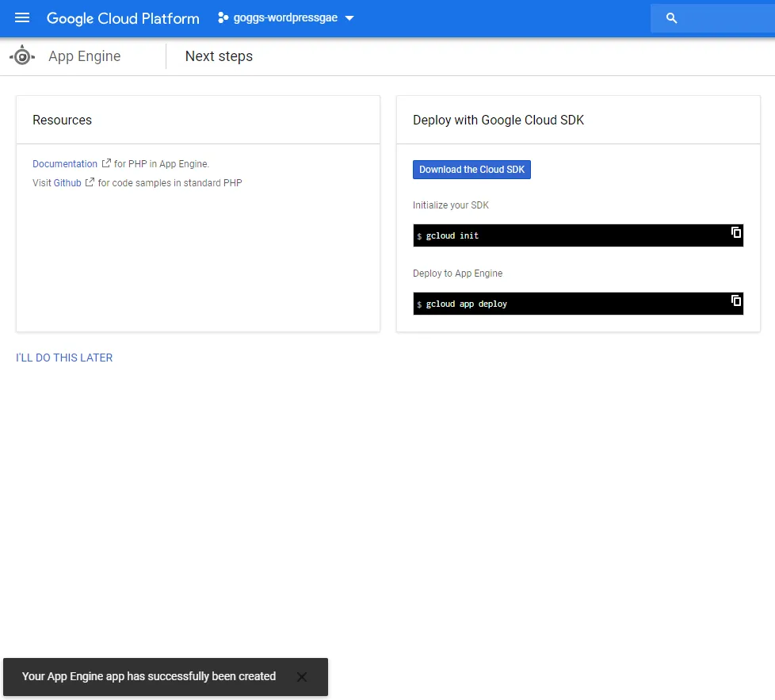This screenshot has height=700, width=775.
Task: Visit the Github code samples link
Action: (67, 182)
